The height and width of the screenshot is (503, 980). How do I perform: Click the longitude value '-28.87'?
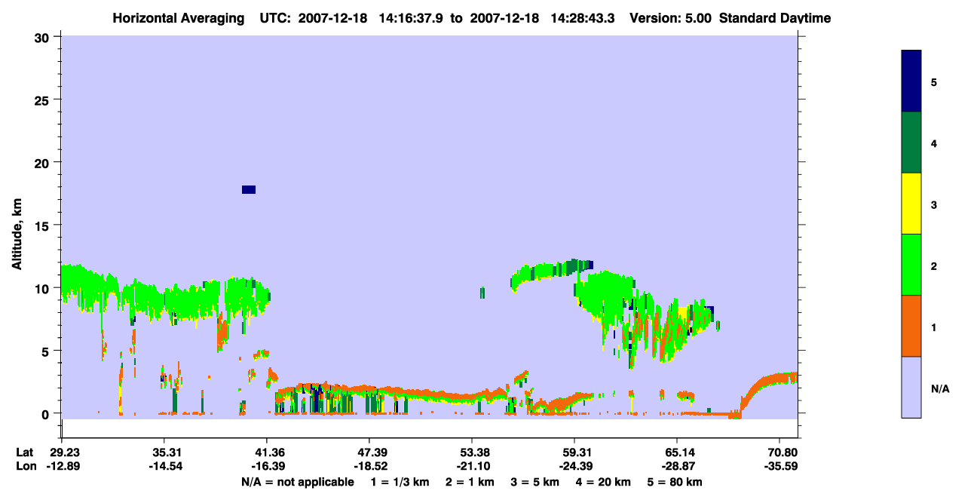[677, 467]
